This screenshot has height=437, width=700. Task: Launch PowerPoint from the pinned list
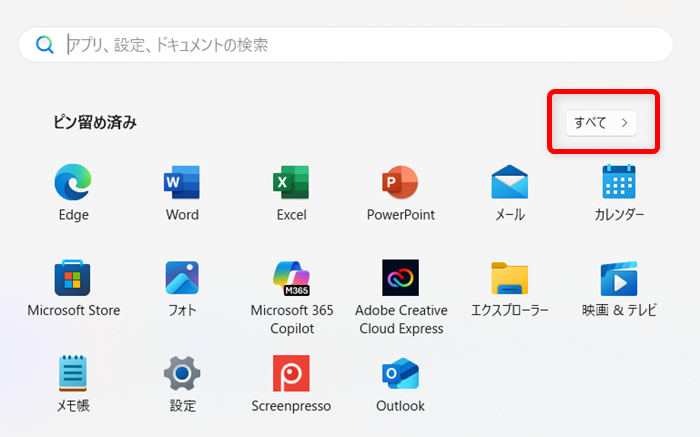click(400, 182)
